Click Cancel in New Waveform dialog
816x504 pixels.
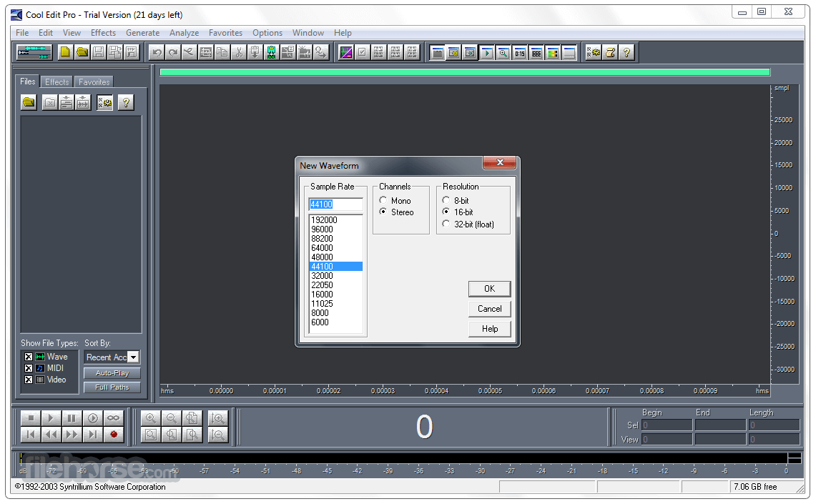point(490,308)
